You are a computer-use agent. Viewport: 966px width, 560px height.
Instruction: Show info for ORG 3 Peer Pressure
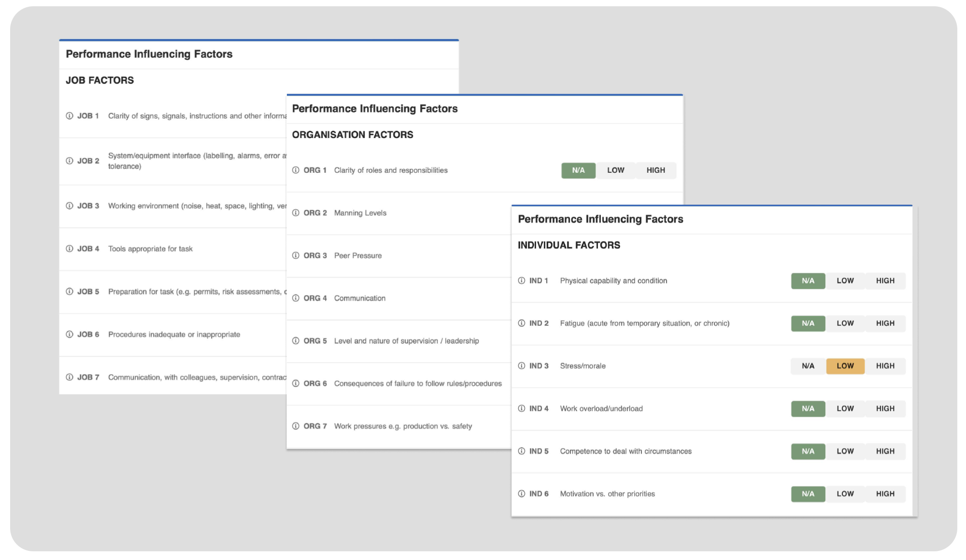(296, 255)
